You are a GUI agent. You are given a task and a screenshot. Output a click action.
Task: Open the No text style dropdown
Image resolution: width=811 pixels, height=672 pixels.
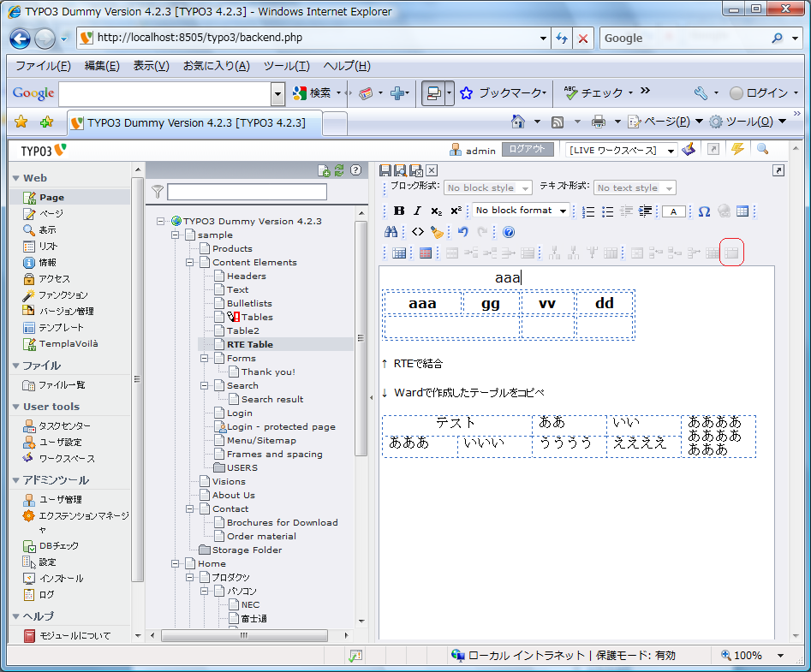point(635,187)
